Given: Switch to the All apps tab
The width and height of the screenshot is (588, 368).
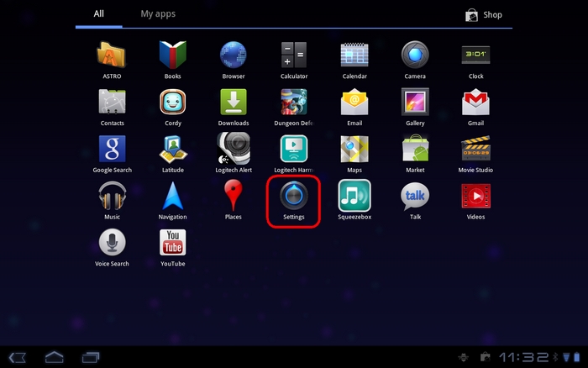Looking at the screenshot, I should 98,14.
